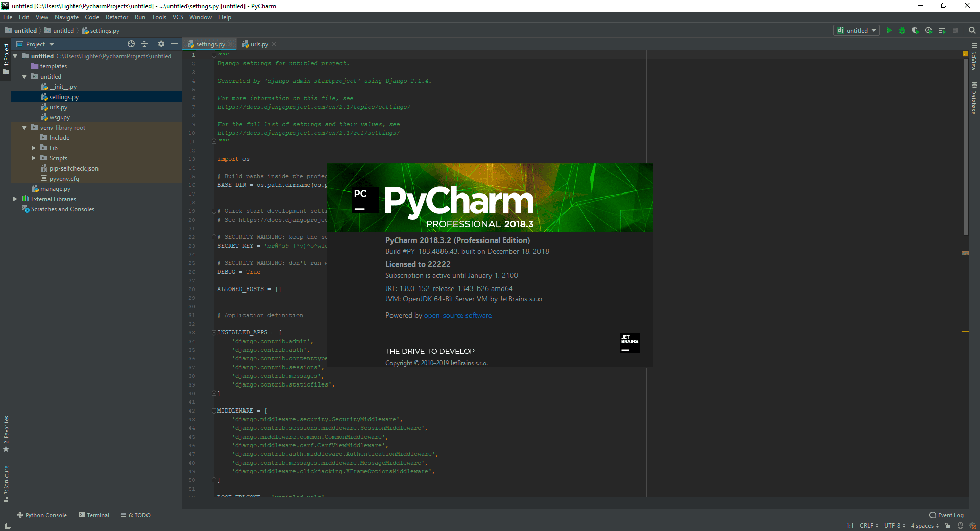Open the File menu
Viewport: 980px width, 531px height.
tap(8, 17)
